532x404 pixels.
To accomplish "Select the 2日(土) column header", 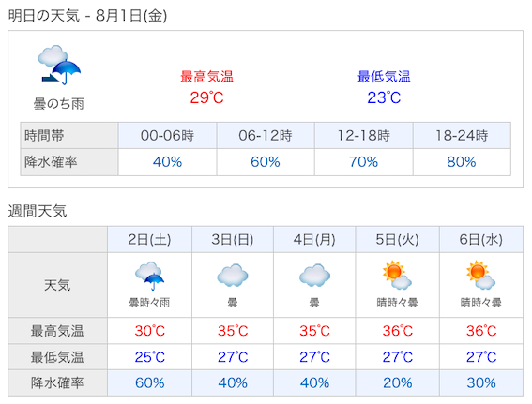I will pos(149,240).
